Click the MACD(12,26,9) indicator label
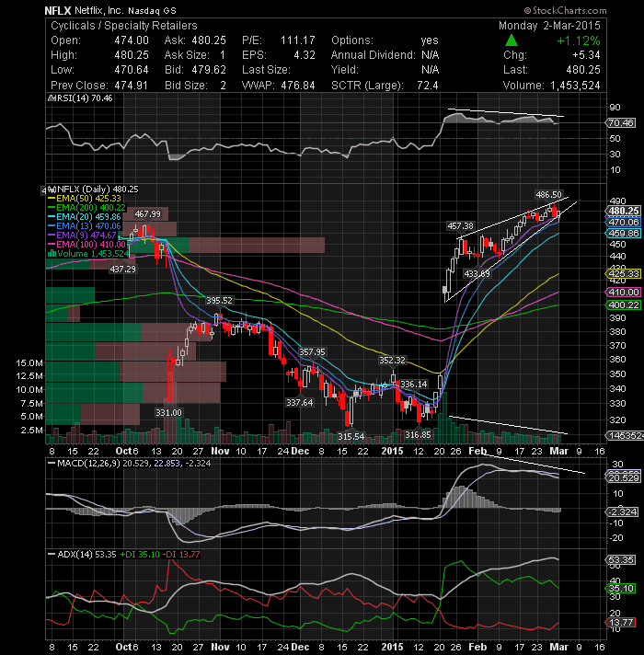The width and height of the screenshot is (644, 655). click(130, 464)
